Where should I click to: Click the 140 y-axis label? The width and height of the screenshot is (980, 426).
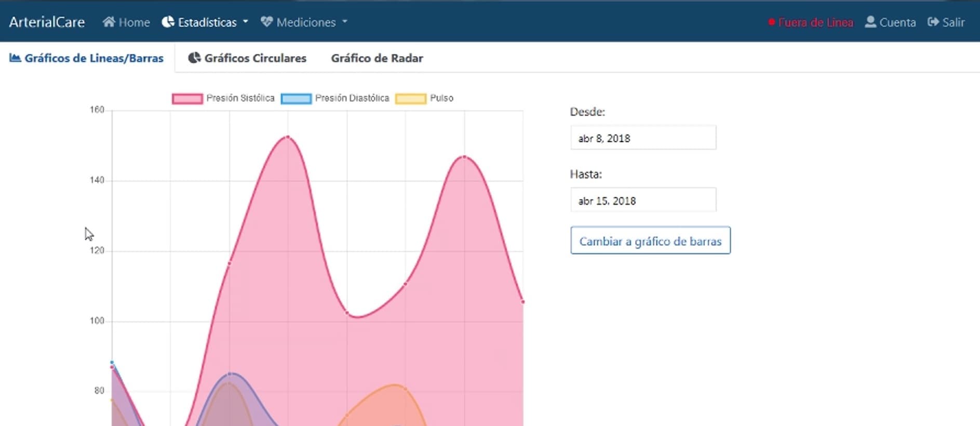click(97, 180)
